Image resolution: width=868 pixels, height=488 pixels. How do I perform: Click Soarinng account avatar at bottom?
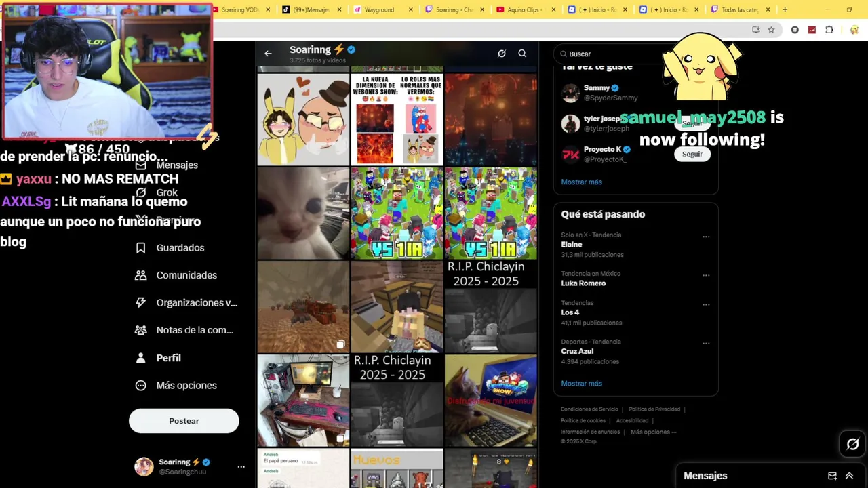click(x=144, y=467)
